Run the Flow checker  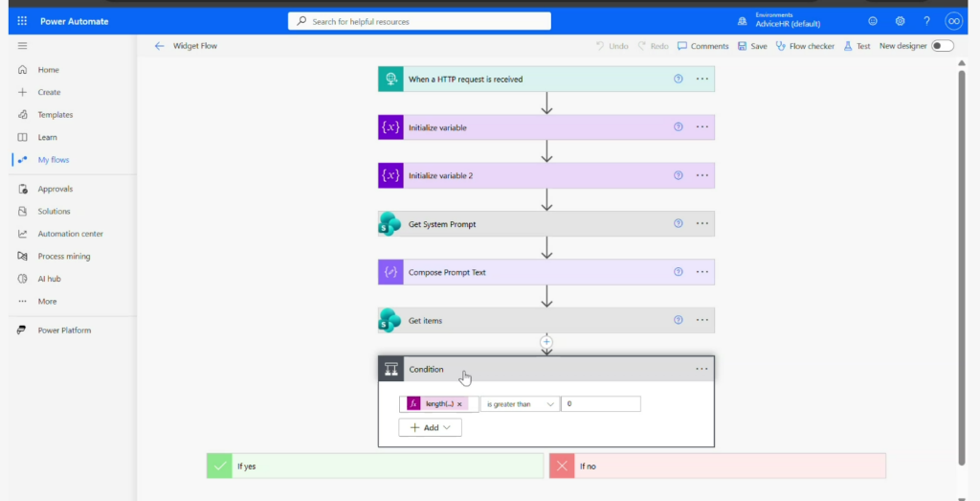pos(805,46)
